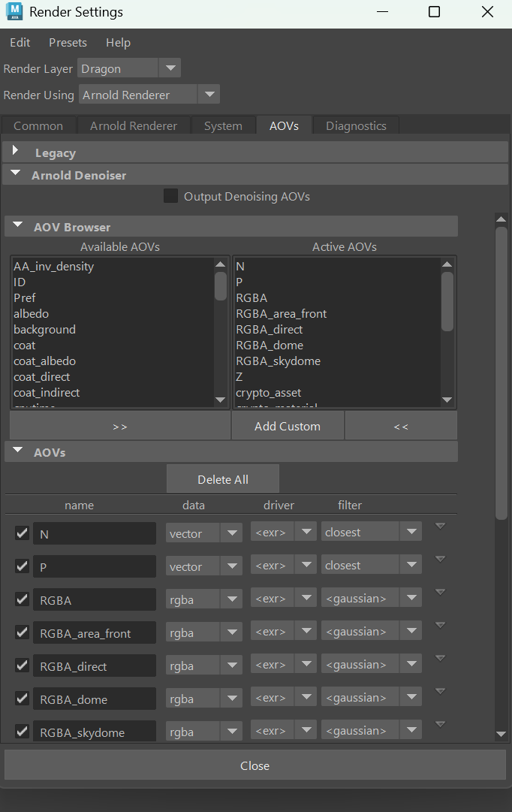Screen dimensions: 512x812
Task: Open the RGBA_dome row options arrow
Action: click(x=440, y=692)
